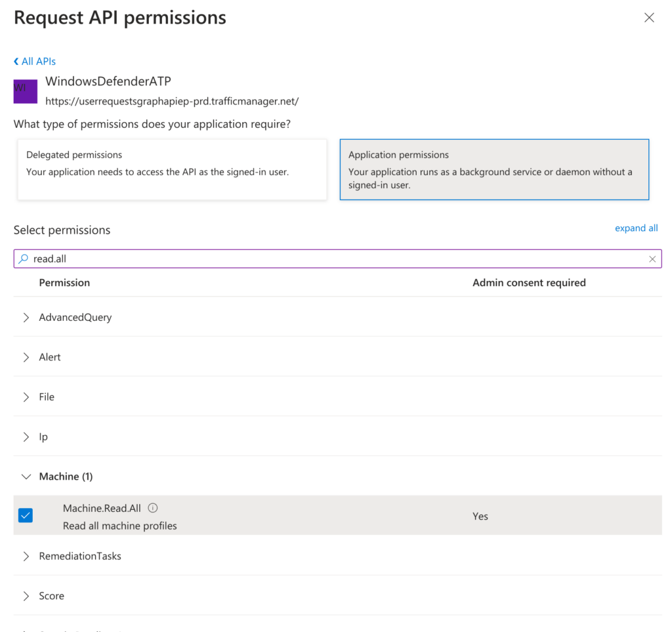Click the search magnifier icon
The height and width of the screenshot is (632, 672).
[24, 259]
